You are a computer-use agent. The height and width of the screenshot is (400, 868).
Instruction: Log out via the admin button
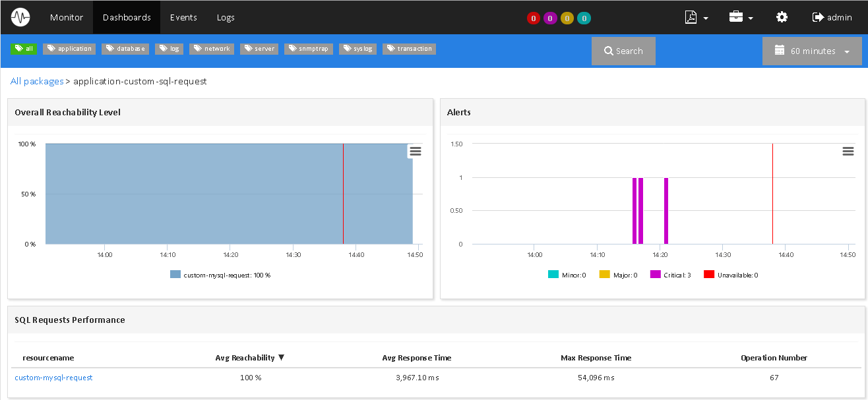[832, 17]
